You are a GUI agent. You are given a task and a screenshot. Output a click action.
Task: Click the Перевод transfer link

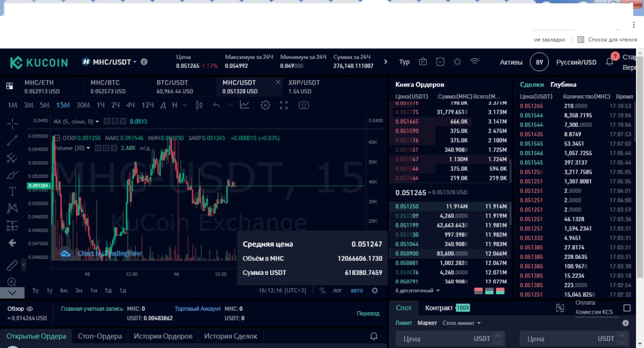coord(368,313)
